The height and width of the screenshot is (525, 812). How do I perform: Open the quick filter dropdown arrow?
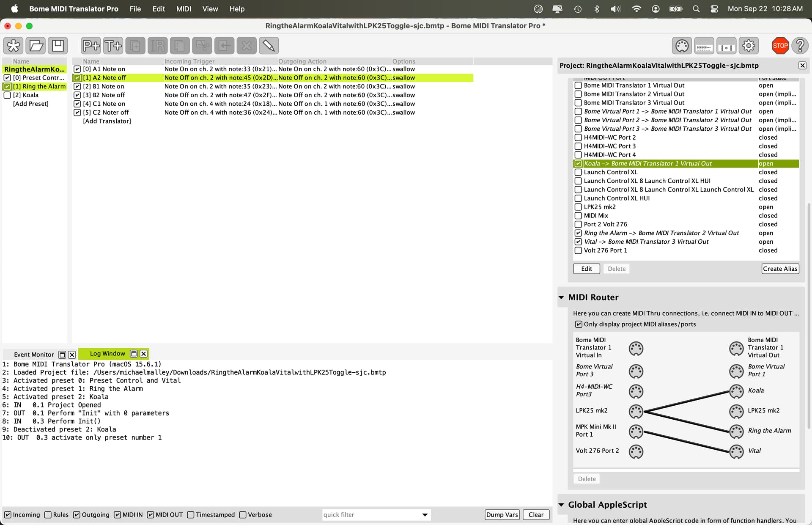[x=425, y=515]
